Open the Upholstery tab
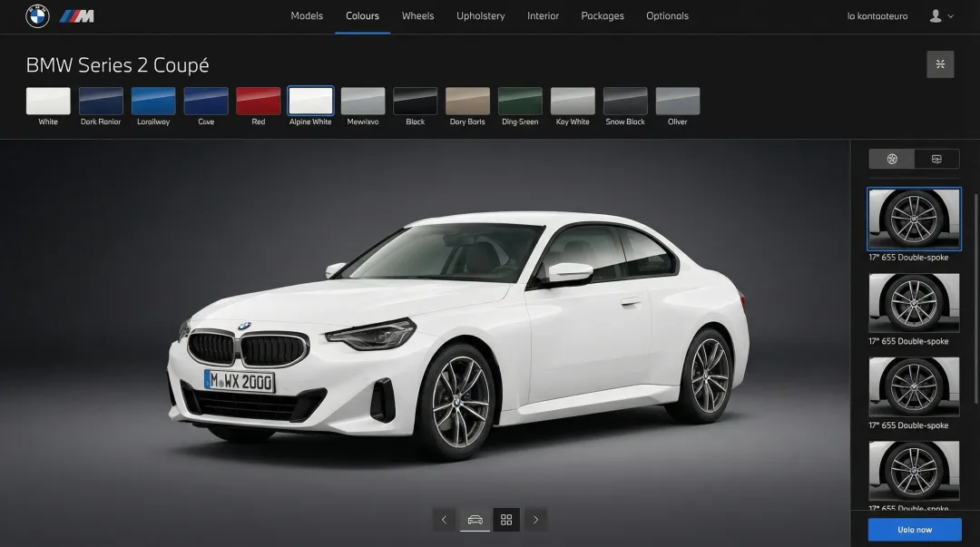 [481, 16]
